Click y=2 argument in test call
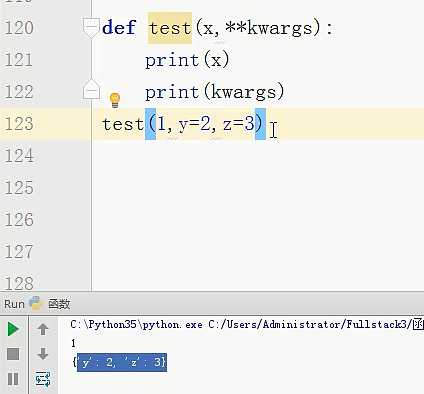This screenshot has height=394, width=424. [195, 124]
